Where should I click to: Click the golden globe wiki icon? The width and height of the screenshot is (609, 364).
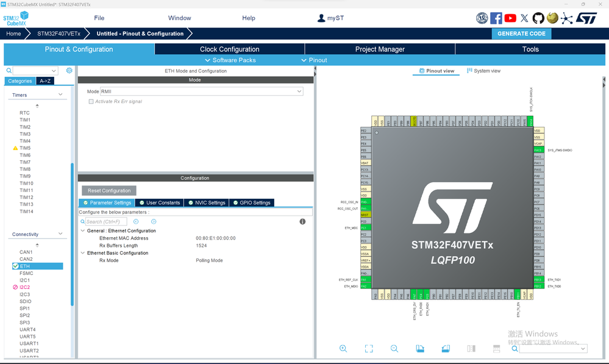coord(552,18)
